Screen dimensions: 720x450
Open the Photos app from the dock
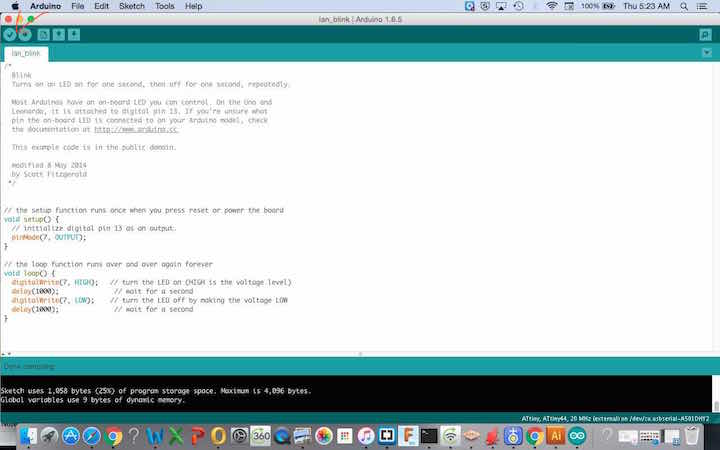tap(324, 436)
